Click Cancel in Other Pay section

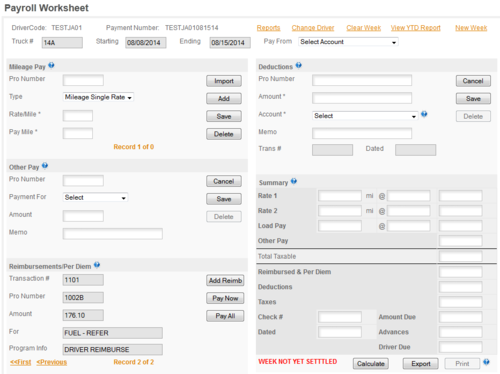(x=224, y=181)
